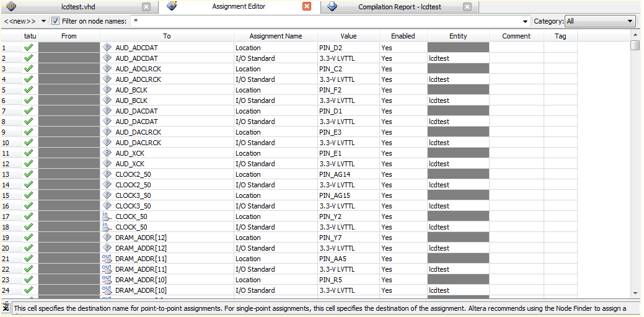This screenshot has height=317, width=644.
Task: Click the input pin icon in row 18 CLOCK_50
Action: 107,226
